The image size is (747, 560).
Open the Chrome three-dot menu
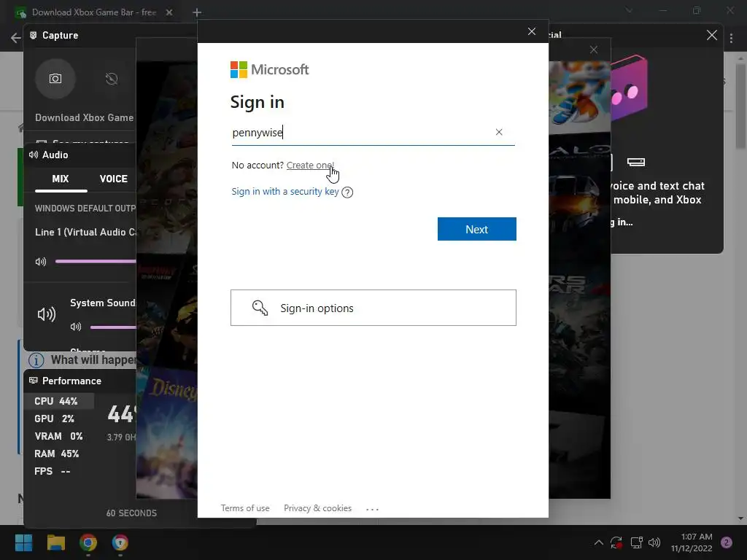731,38
